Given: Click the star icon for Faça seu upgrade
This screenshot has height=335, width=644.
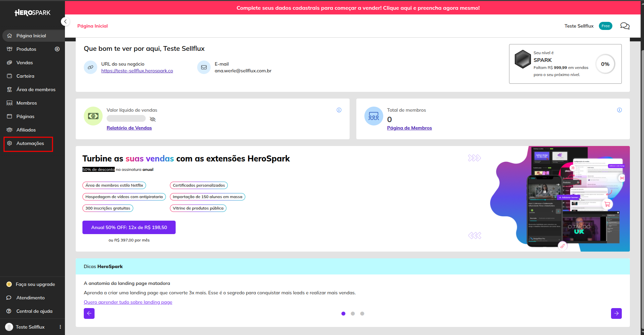Looking at the screenshot, I should [9, 284].
